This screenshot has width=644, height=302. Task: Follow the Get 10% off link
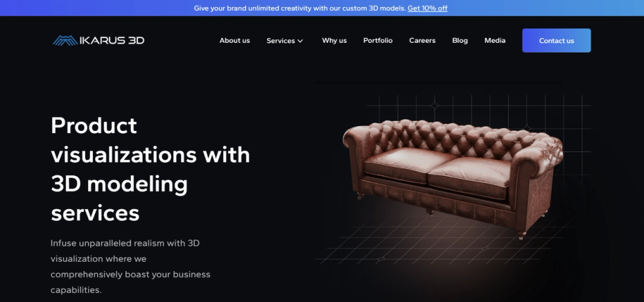[428, 8]
